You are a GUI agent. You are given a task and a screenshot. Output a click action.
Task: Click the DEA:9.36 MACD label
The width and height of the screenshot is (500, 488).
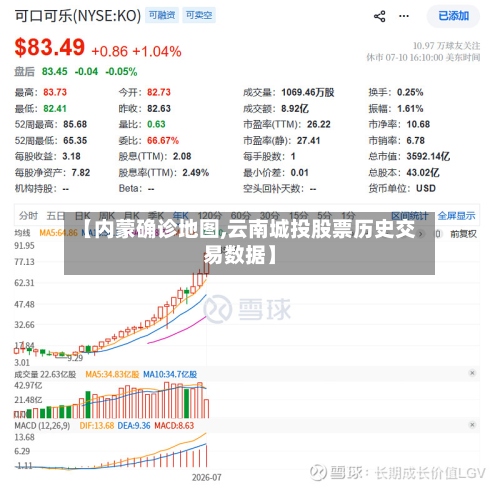pos(134,426)
